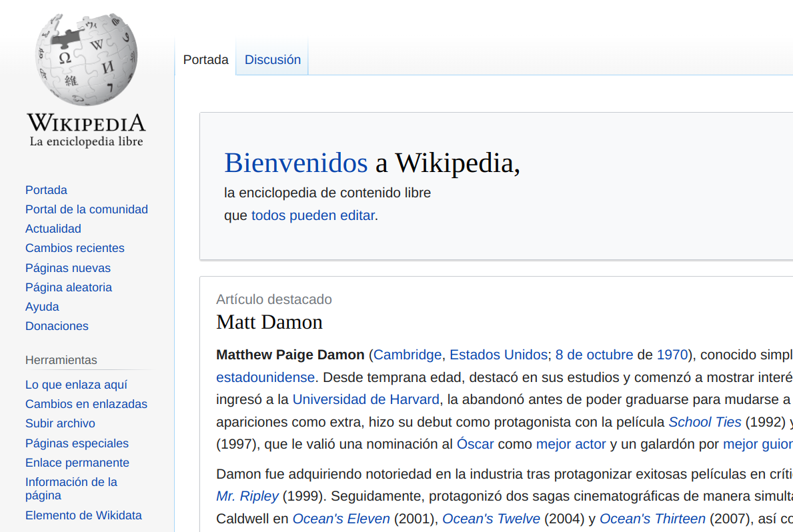Open the '8 de octubre' link

594,355
